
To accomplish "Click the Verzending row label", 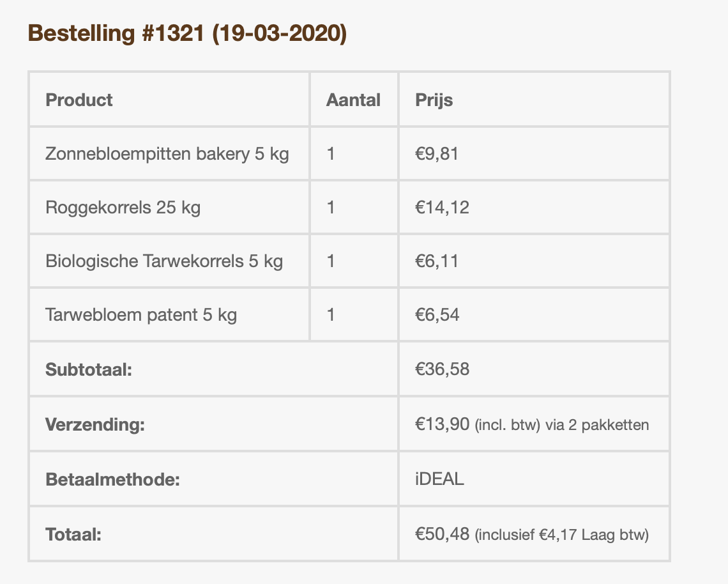I will 95,424.
